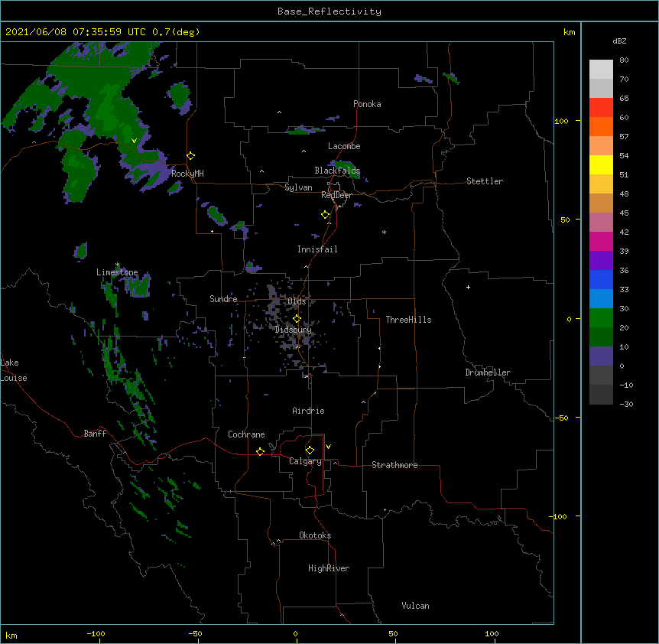Click the RockyMH label
659x644 pixels.
pyautogui.click(x=187, y=174)
